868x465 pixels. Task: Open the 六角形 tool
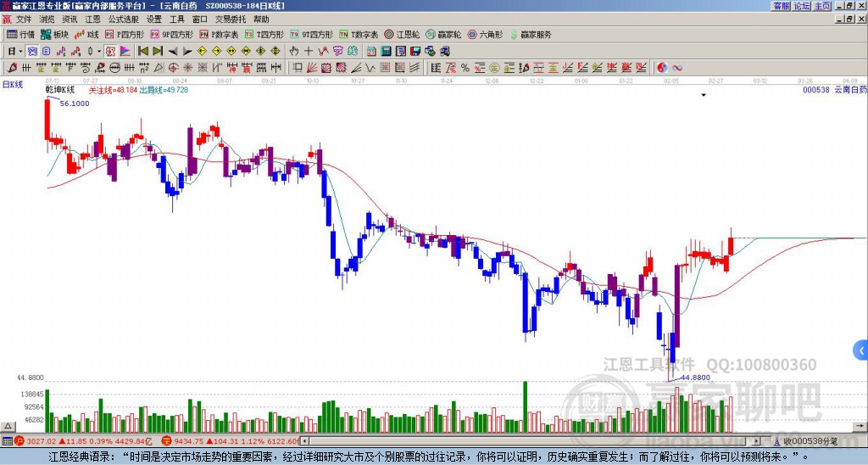tap(486, 34)
